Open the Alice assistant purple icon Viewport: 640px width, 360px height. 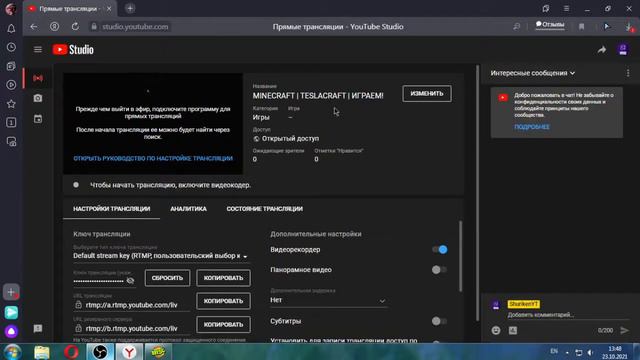(11, 331)
